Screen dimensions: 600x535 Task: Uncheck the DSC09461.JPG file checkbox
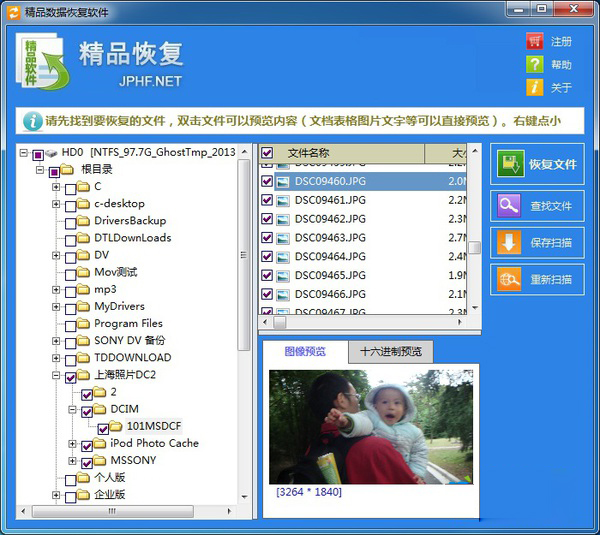(x=267, y=200)
